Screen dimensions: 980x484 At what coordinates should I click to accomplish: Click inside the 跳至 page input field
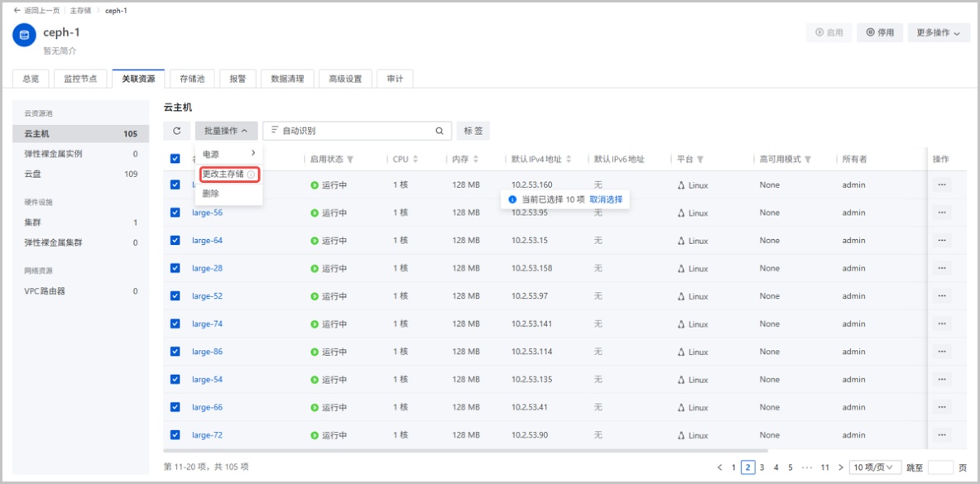941,467
